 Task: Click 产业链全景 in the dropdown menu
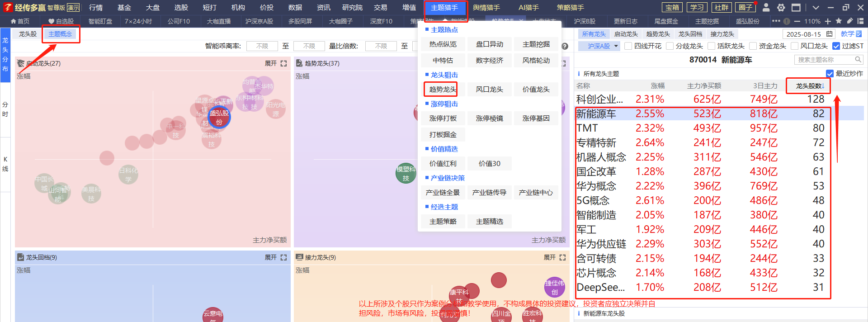[443, 193]
